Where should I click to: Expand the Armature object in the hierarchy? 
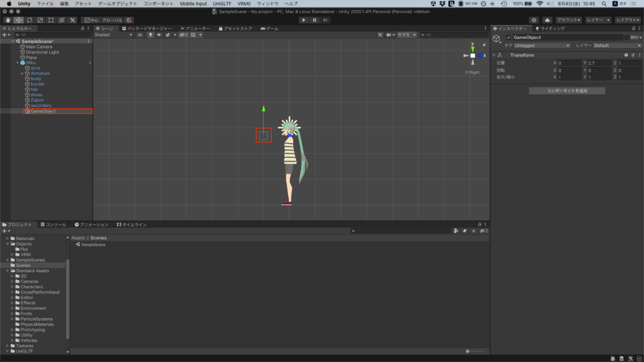22,74
